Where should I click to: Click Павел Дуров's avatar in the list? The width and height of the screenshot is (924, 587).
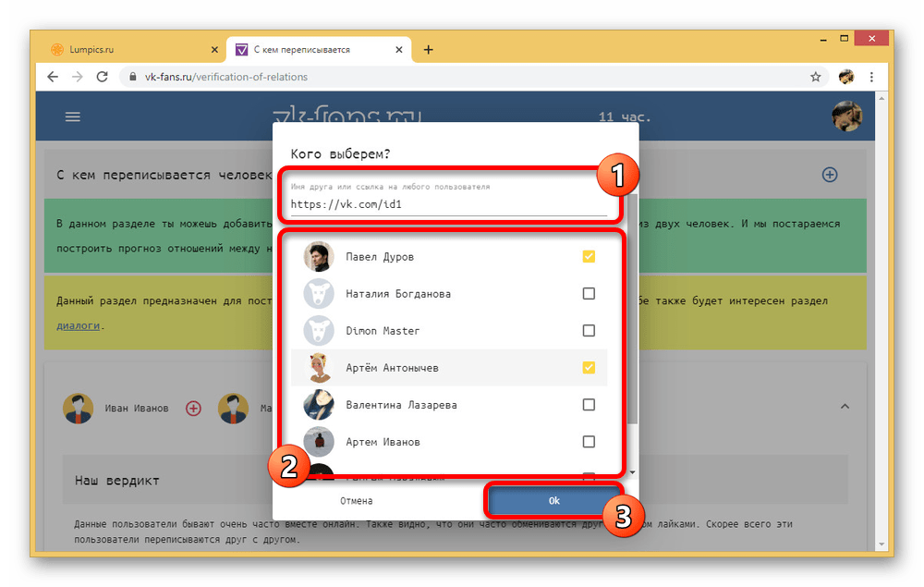pyautogui.click(x=319, y=256)
